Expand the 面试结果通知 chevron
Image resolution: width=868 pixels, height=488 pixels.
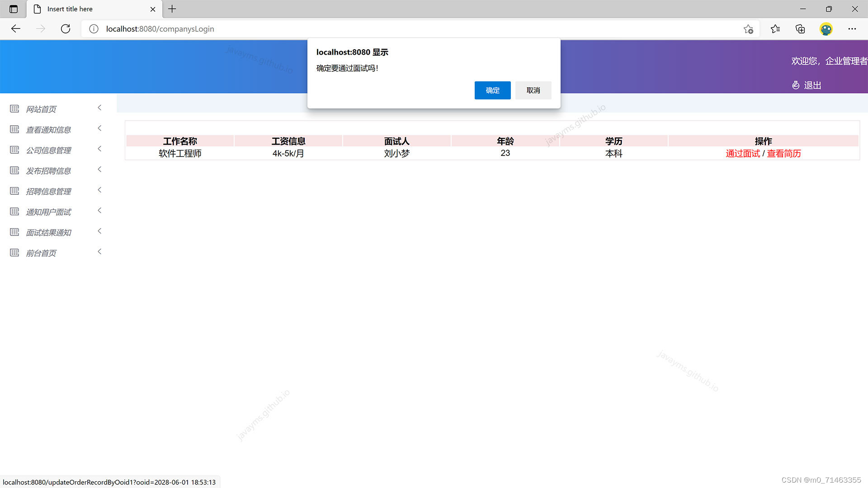click(x=99, y=231)
